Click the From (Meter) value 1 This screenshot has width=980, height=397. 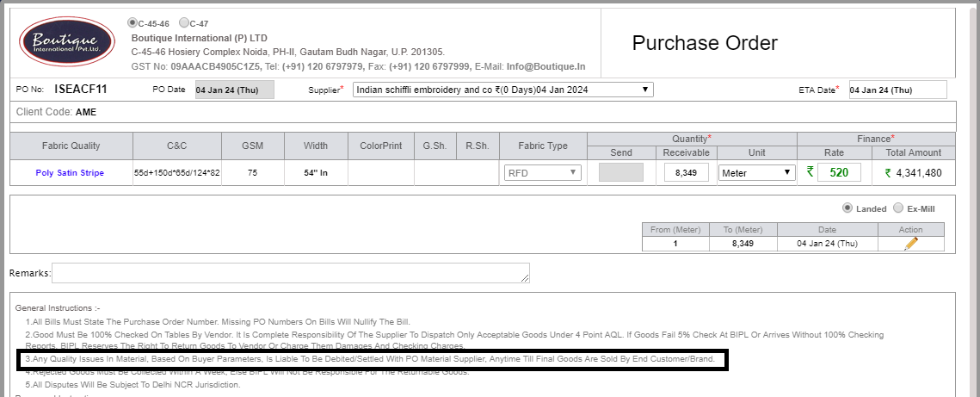pos(675,244)
